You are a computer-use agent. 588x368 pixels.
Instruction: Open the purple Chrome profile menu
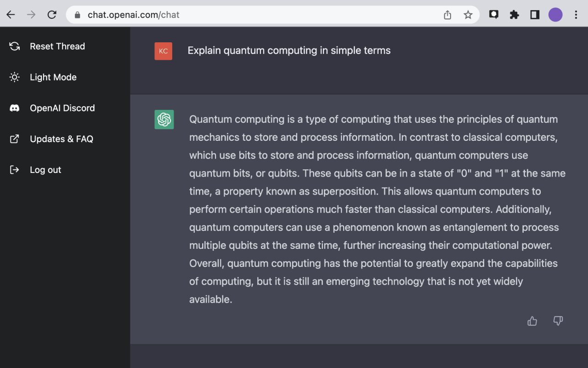[x=555, y=15]
